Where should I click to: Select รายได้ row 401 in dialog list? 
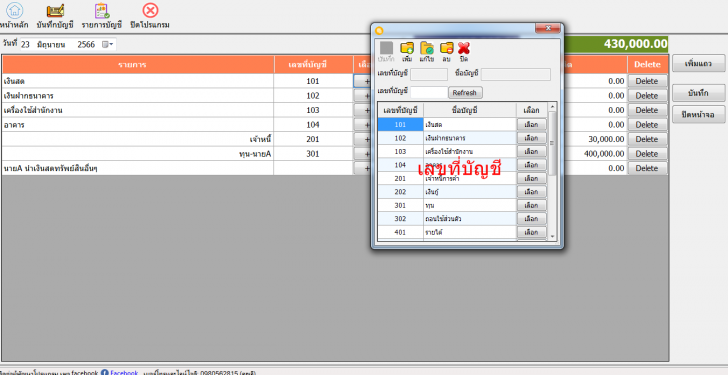coord(470,232)
